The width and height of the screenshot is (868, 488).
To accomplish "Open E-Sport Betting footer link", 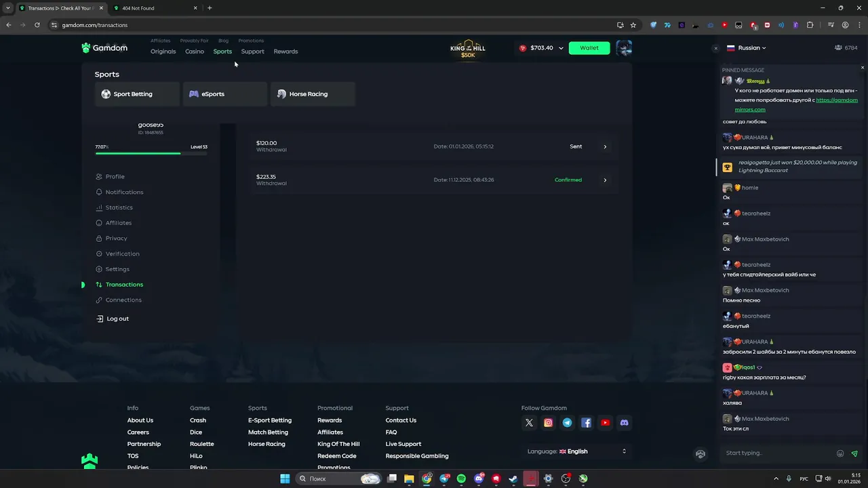I will click(270, 420).
